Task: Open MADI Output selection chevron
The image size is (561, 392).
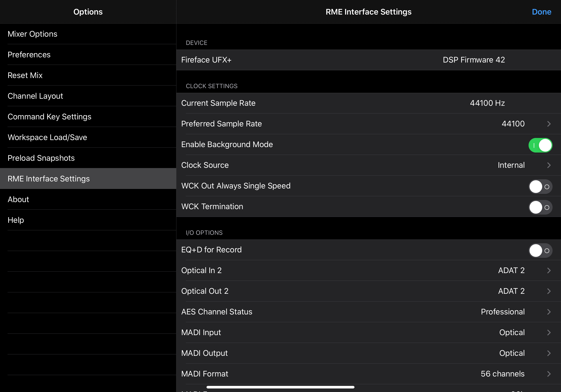Action: pyautogui.click(x=549, y=353)
